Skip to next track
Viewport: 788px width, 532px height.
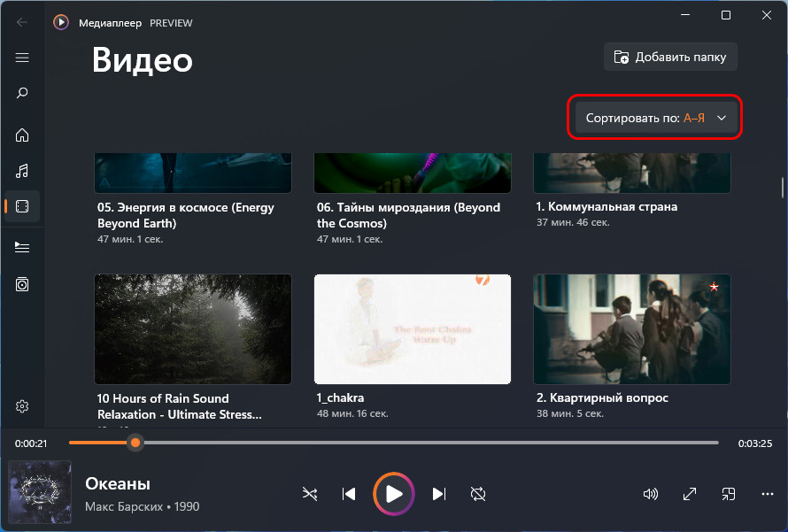439,494
